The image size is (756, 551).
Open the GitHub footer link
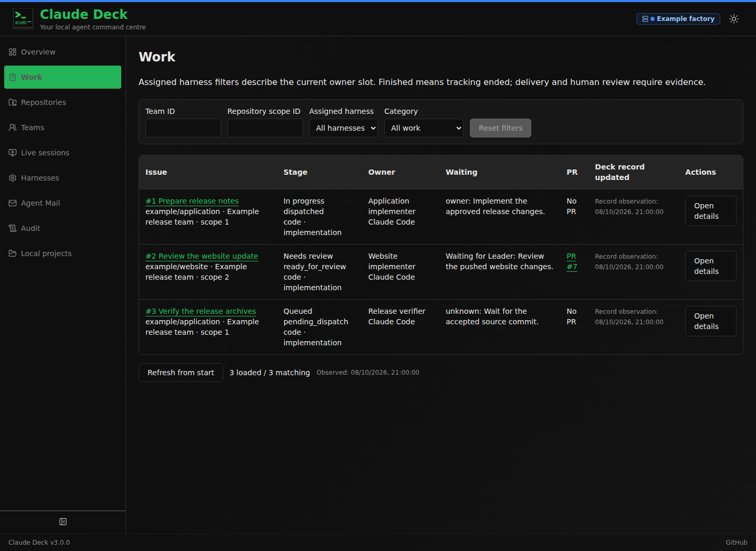[x=737, y=543]
